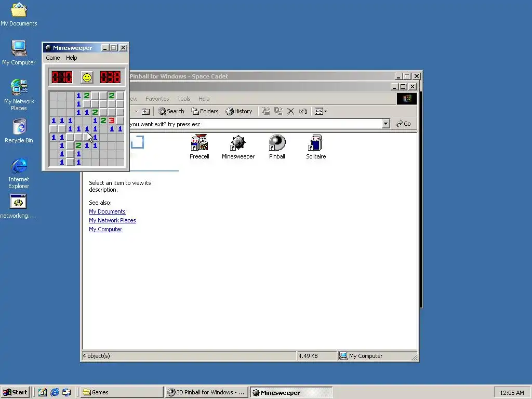The height and width of the screenshot is (399, 532).
Task: Click the 4.49 KB status bar text
Action: 308,356
